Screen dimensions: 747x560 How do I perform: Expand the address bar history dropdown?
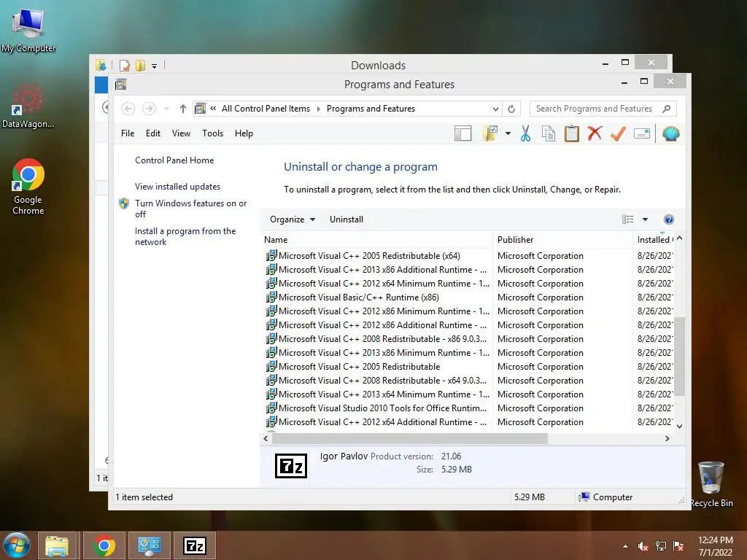[495, 109]
